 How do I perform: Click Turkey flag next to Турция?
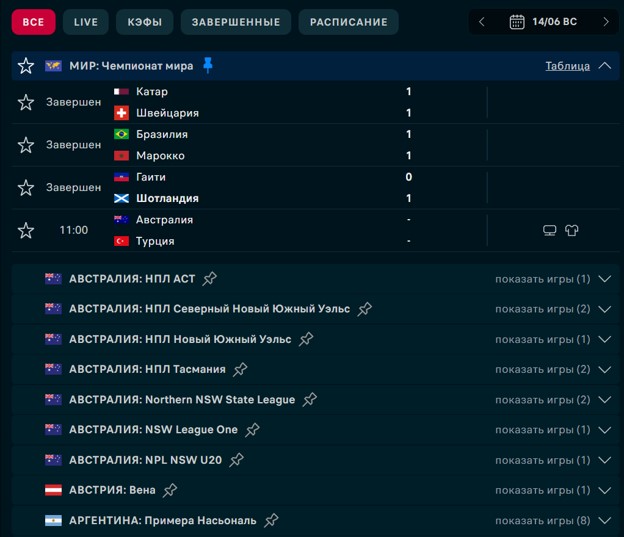click(x=121, y=241)
